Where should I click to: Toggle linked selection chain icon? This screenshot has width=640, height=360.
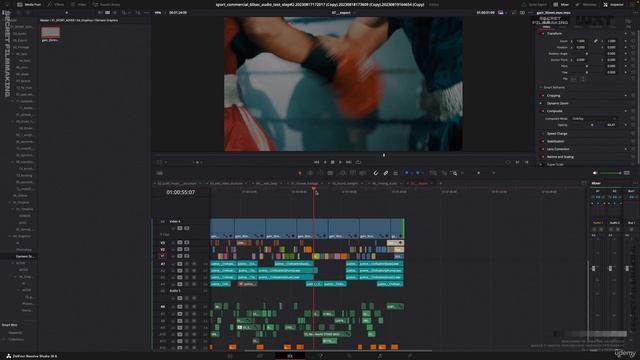(386, 173)
